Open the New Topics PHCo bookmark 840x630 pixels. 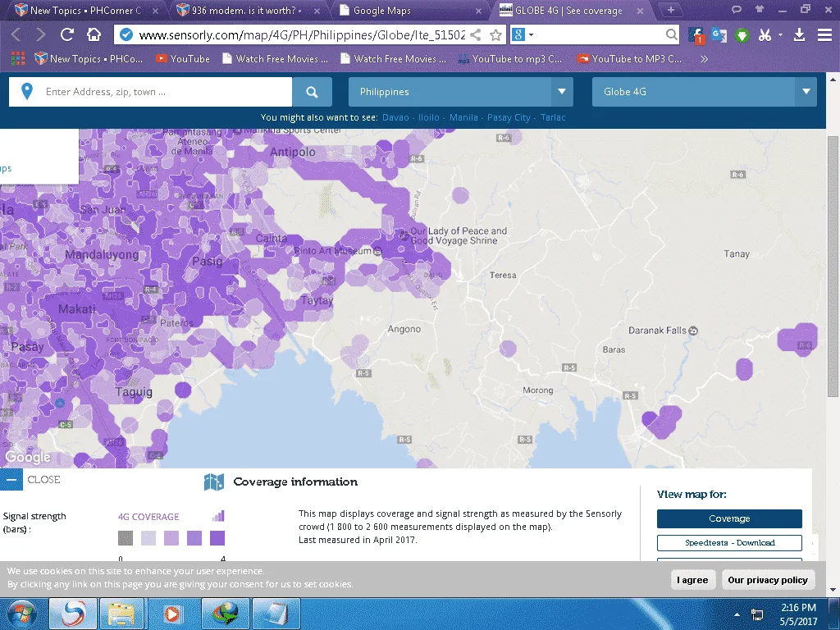point(89,59)
